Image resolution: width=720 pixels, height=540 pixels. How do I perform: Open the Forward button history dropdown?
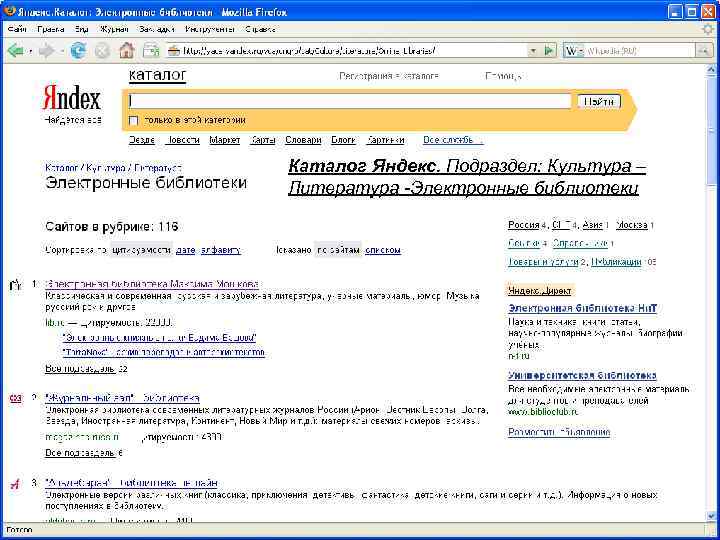coord(62,51)
